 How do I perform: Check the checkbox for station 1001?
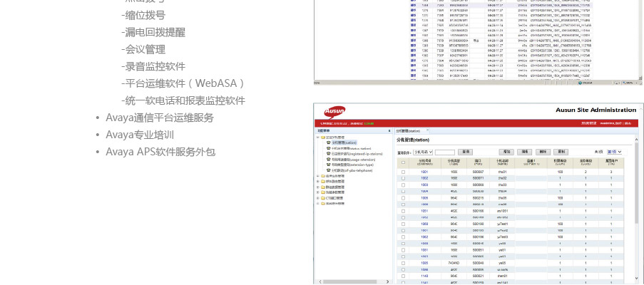click(403, 172)
